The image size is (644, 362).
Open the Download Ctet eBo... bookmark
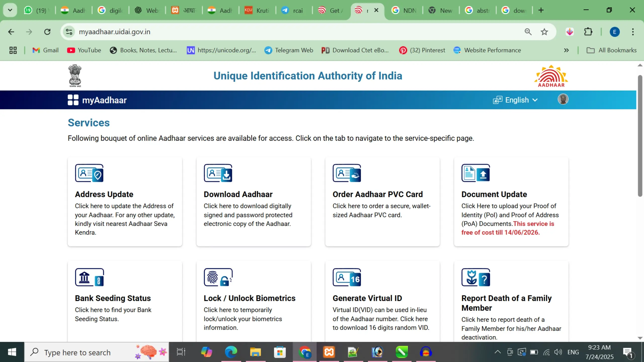(x=355, y=50)
